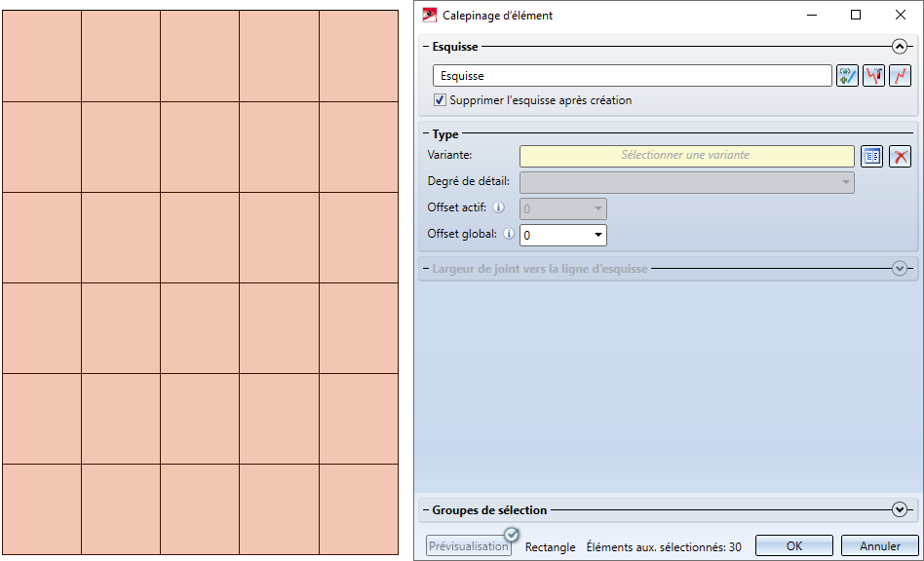
Task: Click the Prévisualisation button
Action: coord(469,545)
